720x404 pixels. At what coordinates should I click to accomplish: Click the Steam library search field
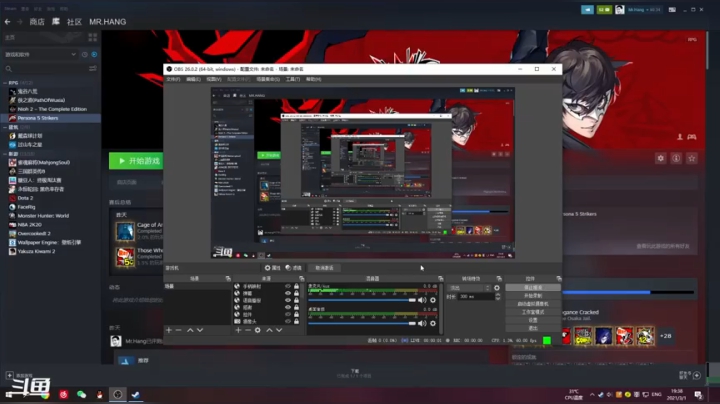[46, 68]
